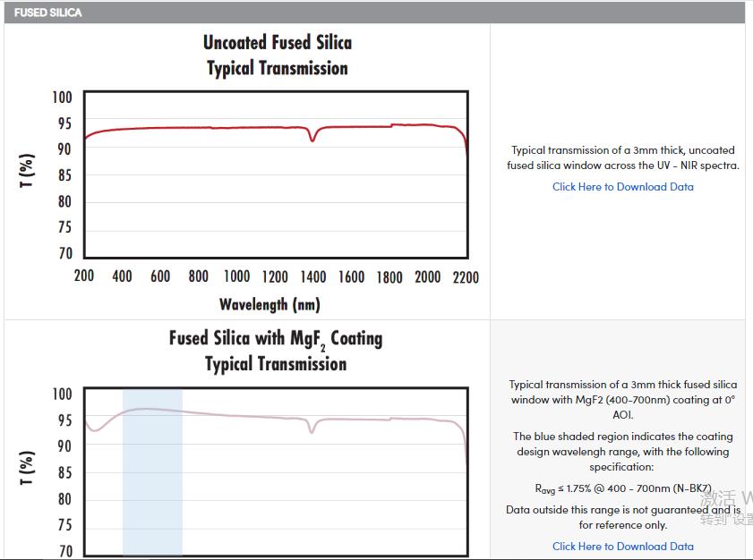Click the blue shaded coating design region
Image resolution: width=753 pixels, height=560 pixels.
click(152, 483)
